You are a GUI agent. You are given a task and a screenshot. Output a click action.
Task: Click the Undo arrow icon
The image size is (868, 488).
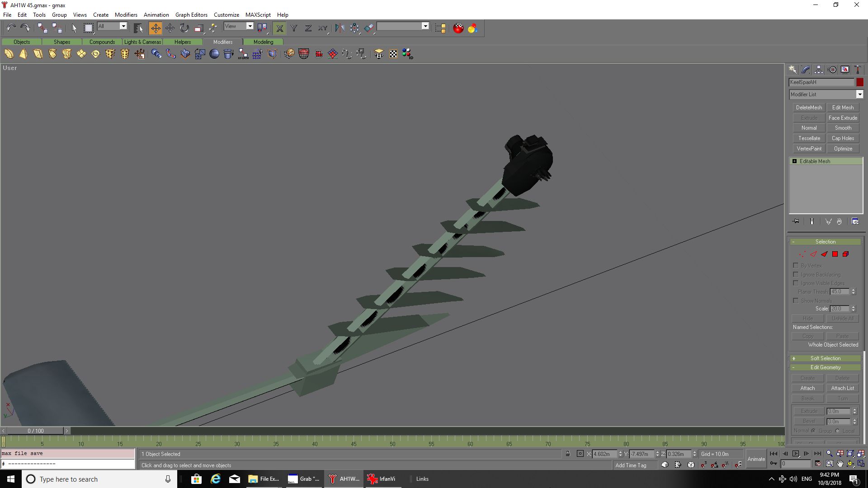(11, 28)
